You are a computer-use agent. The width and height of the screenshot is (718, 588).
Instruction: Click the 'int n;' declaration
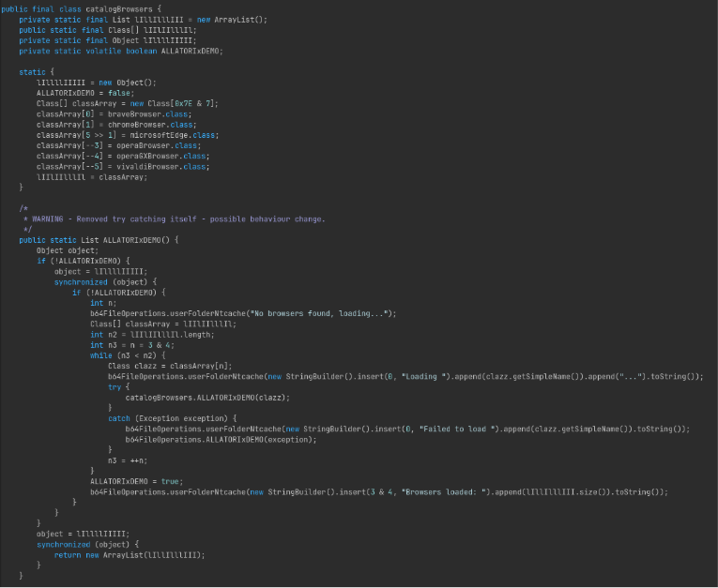point(103,304)
